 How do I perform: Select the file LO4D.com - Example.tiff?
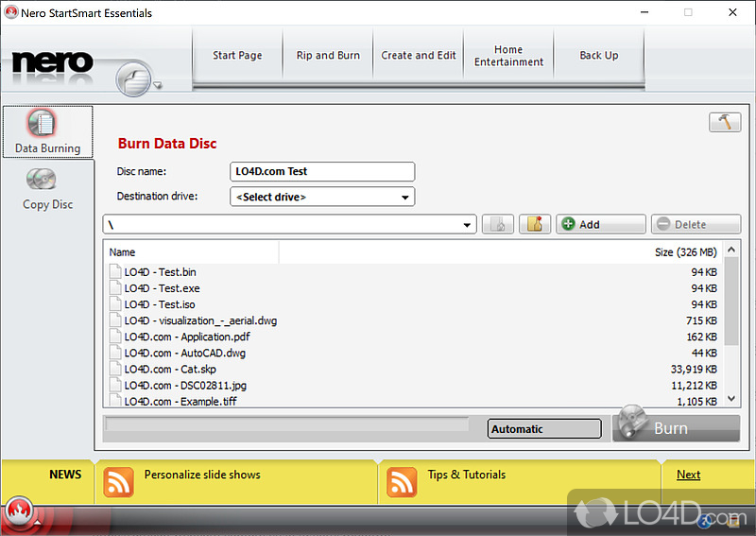pos(180,401)
